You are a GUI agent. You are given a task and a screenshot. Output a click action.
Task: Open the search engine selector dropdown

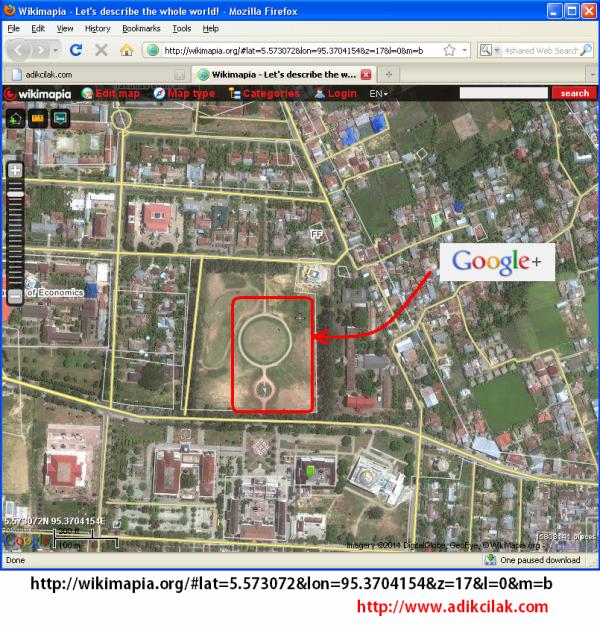pyautogui.click(x=497, y=51)
